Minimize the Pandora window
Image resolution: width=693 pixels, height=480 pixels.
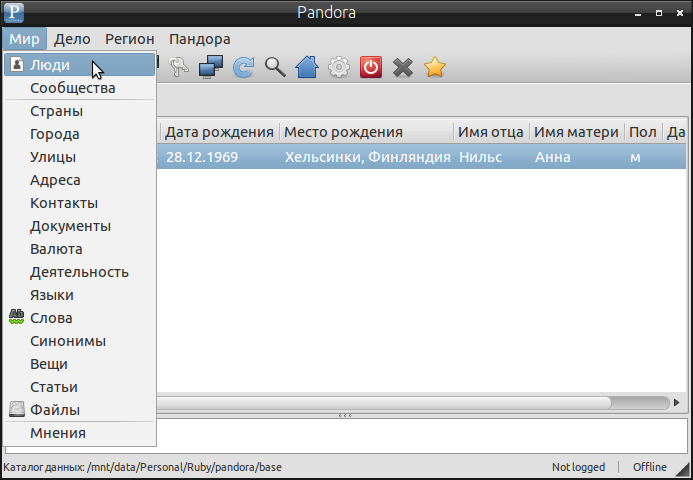(x=638, y=13)
